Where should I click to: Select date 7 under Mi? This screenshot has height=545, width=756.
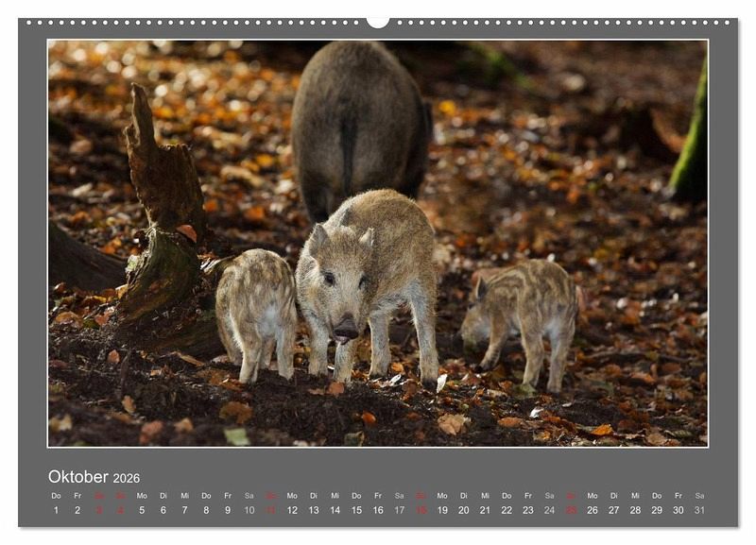(x=184, y=510)
